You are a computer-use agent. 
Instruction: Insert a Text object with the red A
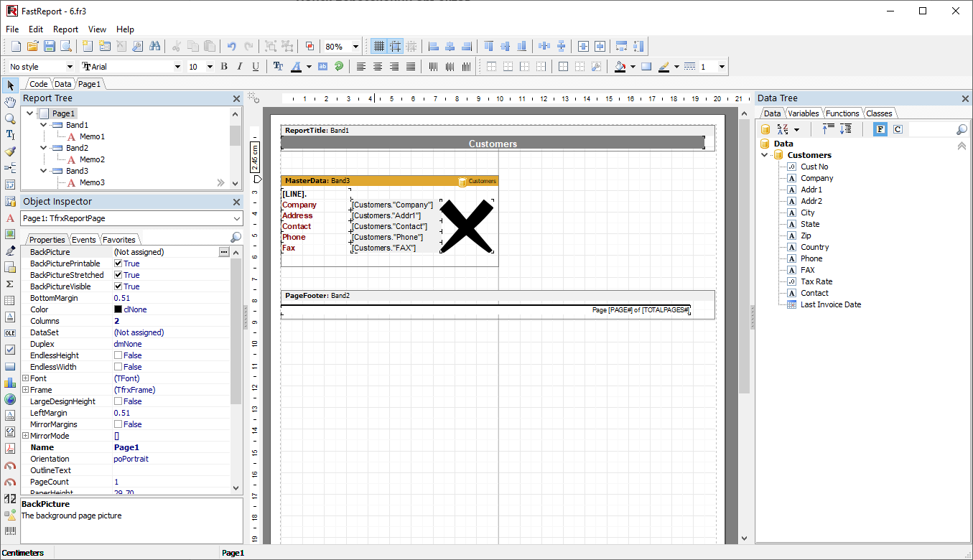click(10, 218)
